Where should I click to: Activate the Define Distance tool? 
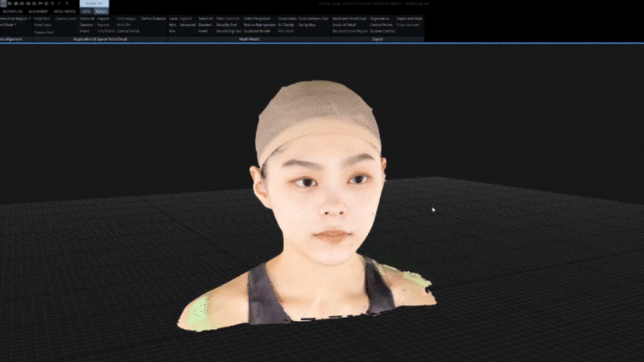pos(153,19)
